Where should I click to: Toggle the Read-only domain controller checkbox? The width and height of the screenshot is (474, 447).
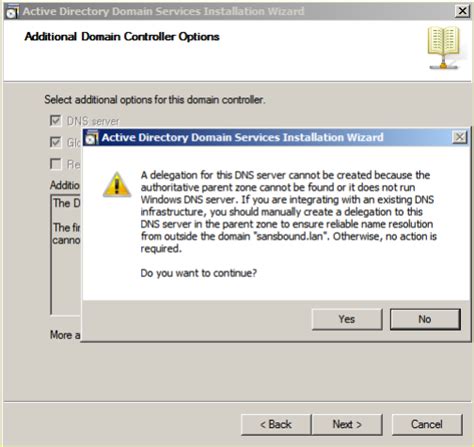point(56,164)
